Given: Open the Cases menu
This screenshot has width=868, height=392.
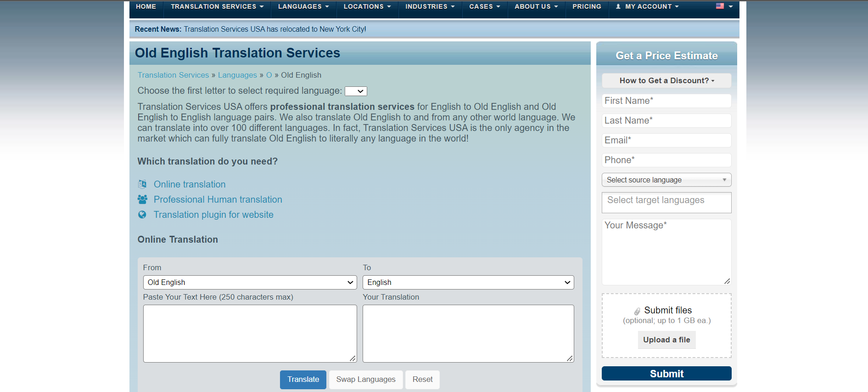Looking at the screenshot, I should [x=485, y=6].
